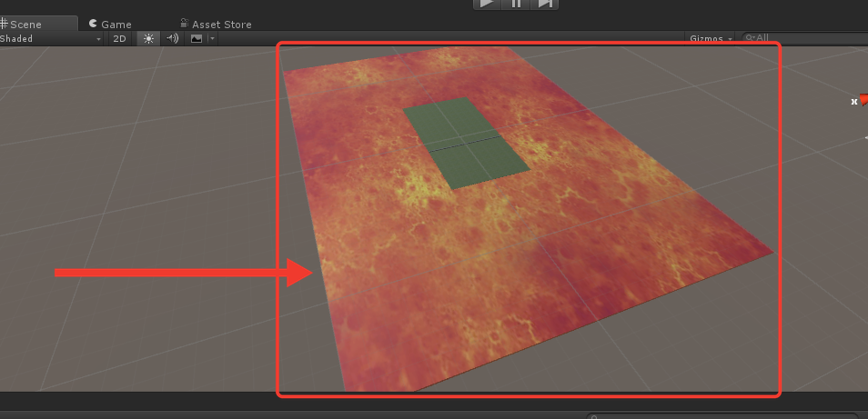Click the red X-axis gizmo cone
Image resolution: width=868 pixels, height=419 pixels.
click(x=863, y=100)
